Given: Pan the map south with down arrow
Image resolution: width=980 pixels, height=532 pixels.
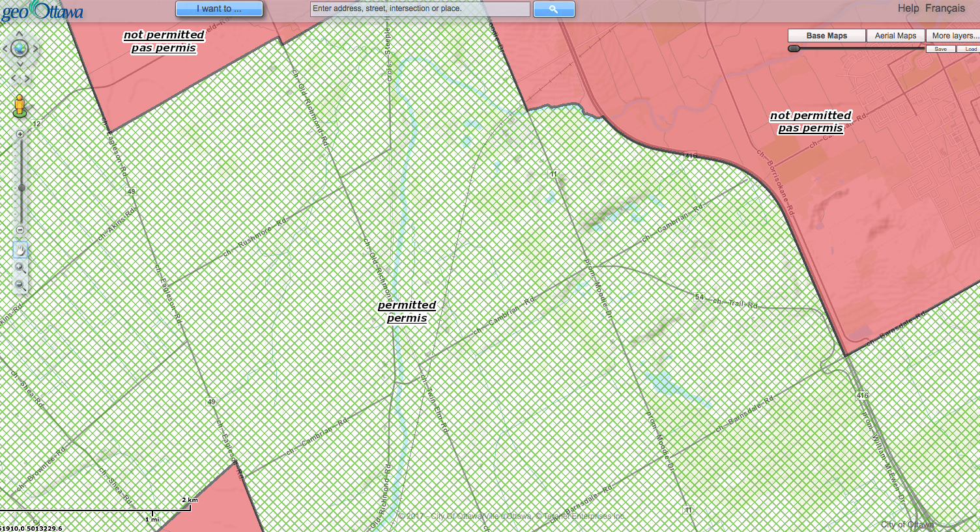Looking at the screenshot, I should [x=20, y=64].
